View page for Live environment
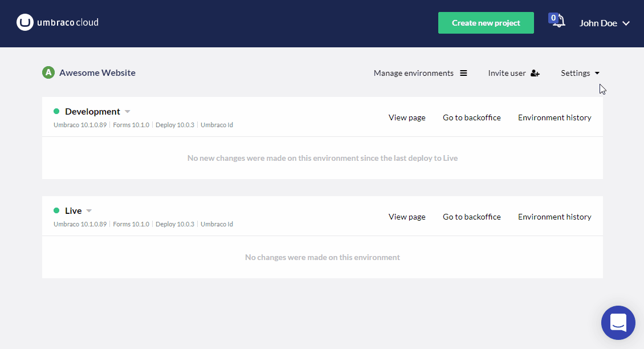The width and height of the screenshot is (644, 349). pyautogui.click(x=407, y=217)
